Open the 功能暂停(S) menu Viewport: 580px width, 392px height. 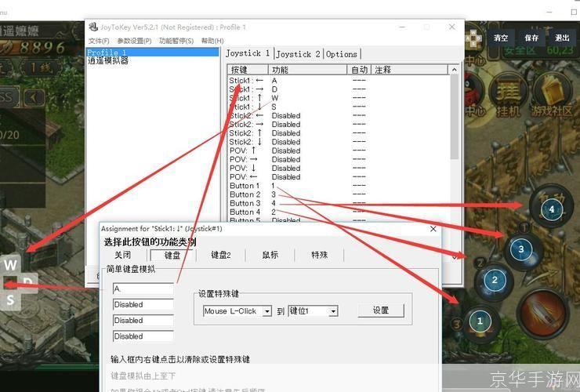176,41
